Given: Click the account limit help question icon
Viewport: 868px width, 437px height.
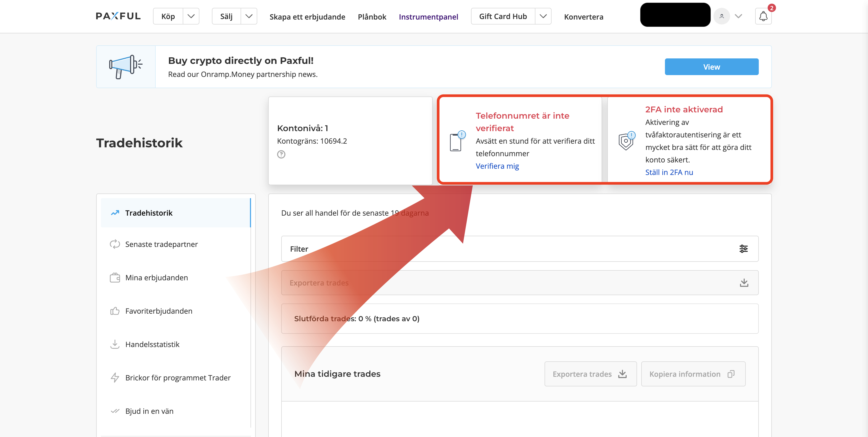Looking at the screenshot, I should coord(281,154).
